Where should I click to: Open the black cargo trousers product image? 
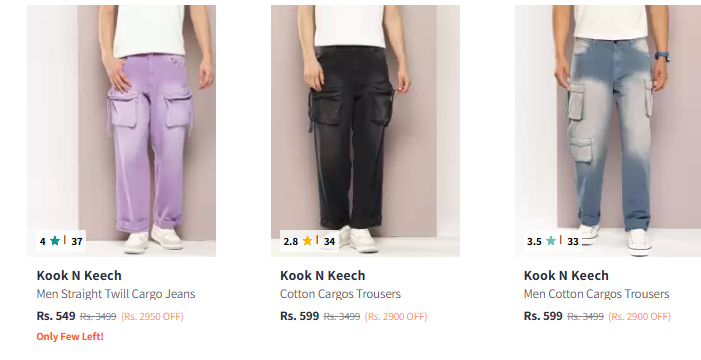(x=365, y=131)
